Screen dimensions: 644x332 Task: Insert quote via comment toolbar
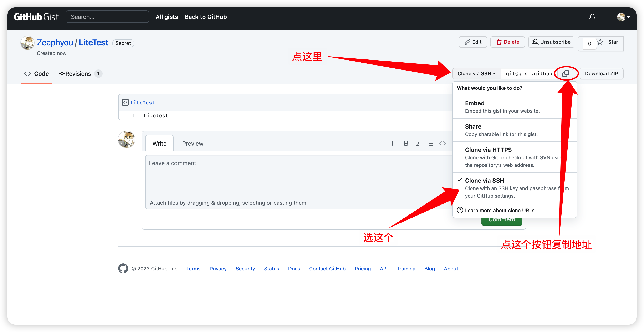point(430,143)
